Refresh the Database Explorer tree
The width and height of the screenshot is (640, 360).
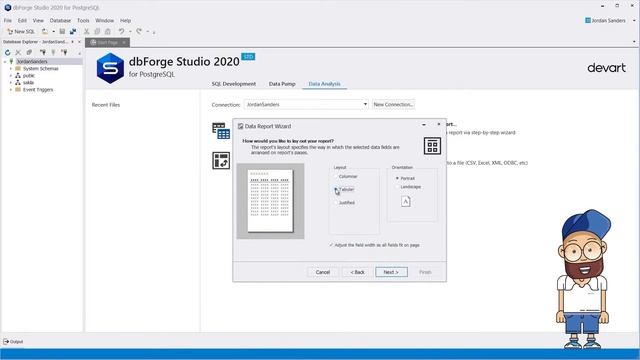(x=7, y=52)
